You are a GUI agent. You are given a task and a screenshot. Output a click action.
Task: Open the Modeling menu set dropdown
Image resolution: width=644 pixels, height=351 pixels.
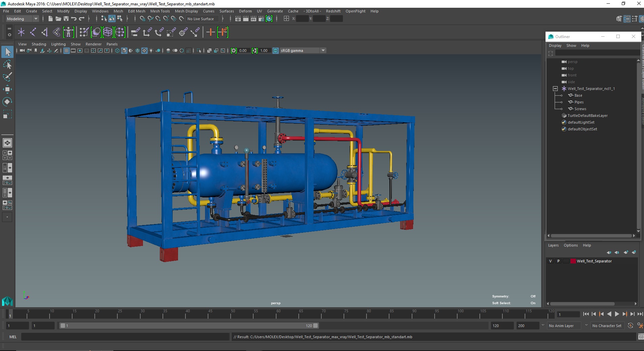click(36, 19)
